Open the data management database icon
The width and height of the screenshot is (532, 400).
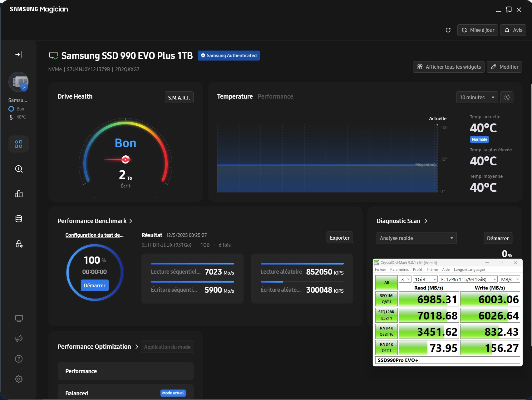coord(19,219)
